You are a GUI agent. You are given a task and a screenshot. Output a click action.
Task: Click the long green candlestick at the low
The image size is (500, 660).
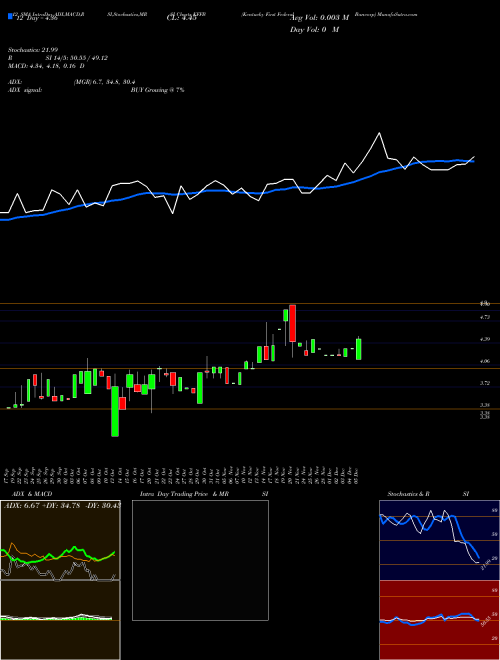[115, 411]
